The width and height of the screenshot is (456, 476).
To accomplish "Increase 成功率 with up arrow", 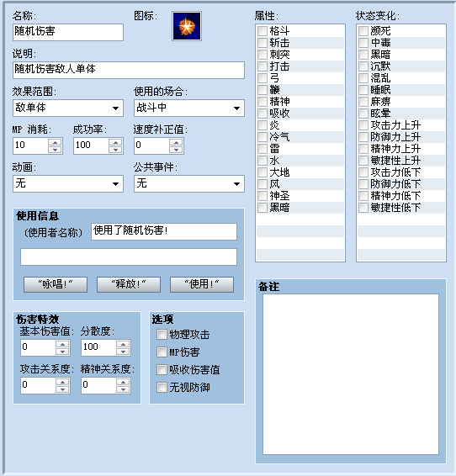I will [x=115, y=142].
